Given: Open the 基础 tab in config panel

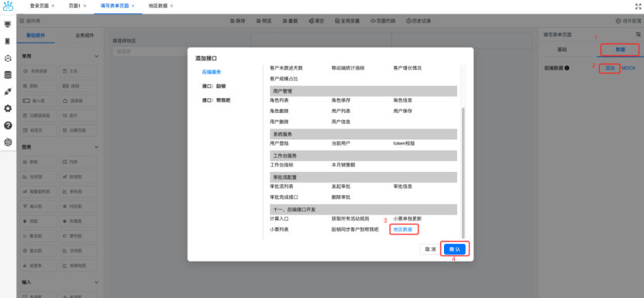Looking at the screenshot, I should 562,50.
